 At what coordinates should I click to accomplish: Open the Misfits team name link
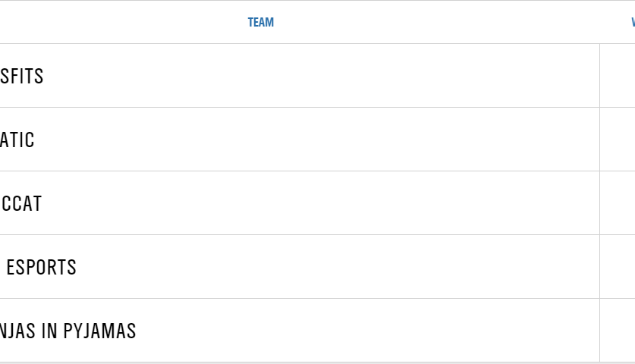21,77
